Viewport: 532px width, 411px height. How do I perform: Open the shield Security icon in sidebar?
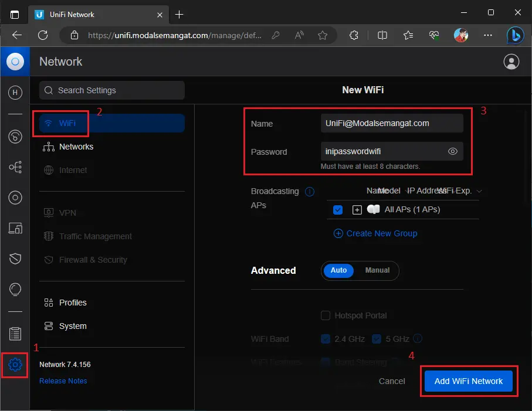coord(15,259)
